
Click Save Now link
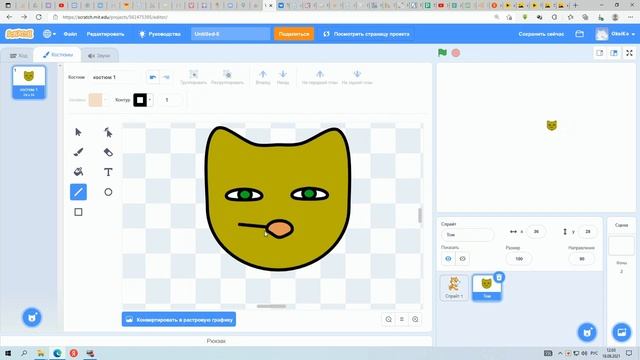[x=541, y=34]
